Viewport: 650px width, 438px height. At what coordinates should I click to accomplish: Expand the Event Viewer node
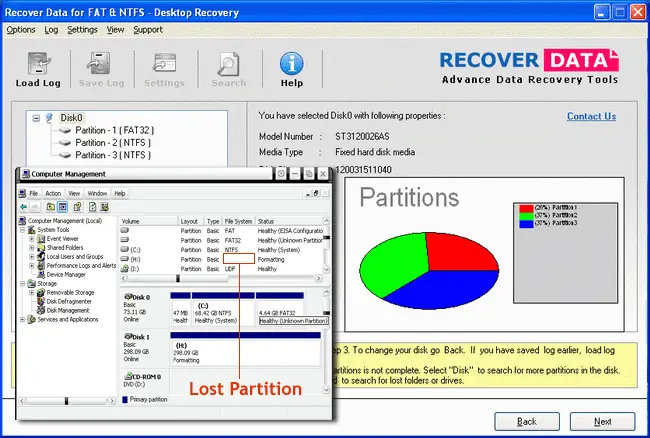click(x=32, y=239)
